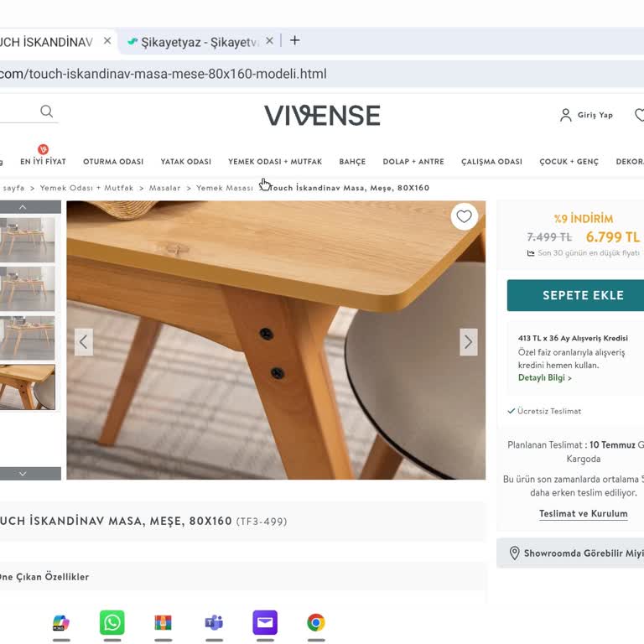Click the search magnifier icon
Screen dimensions: 644x644
pos(46,111)
